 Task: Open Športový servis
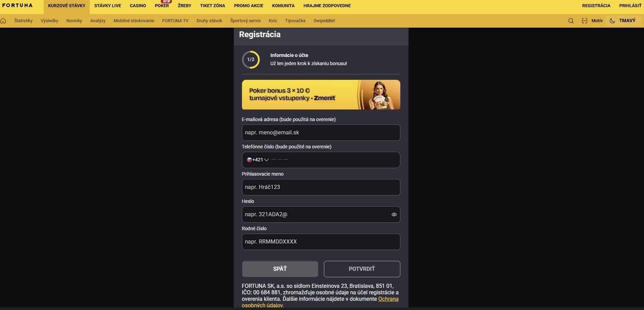click(245, 21)
